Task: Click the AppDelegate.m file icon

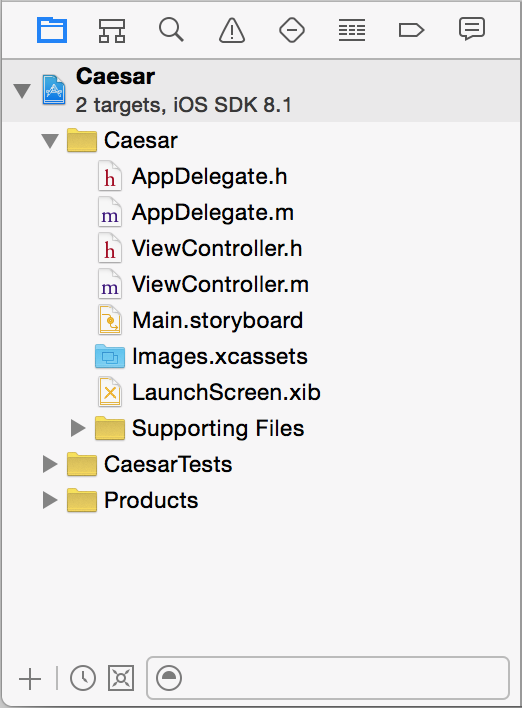Action: coord(110,212)
